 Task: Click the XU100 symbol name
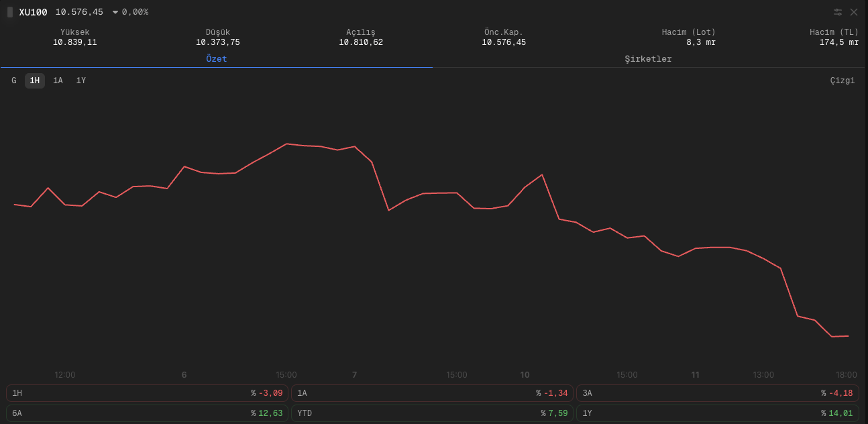point(33,12)
